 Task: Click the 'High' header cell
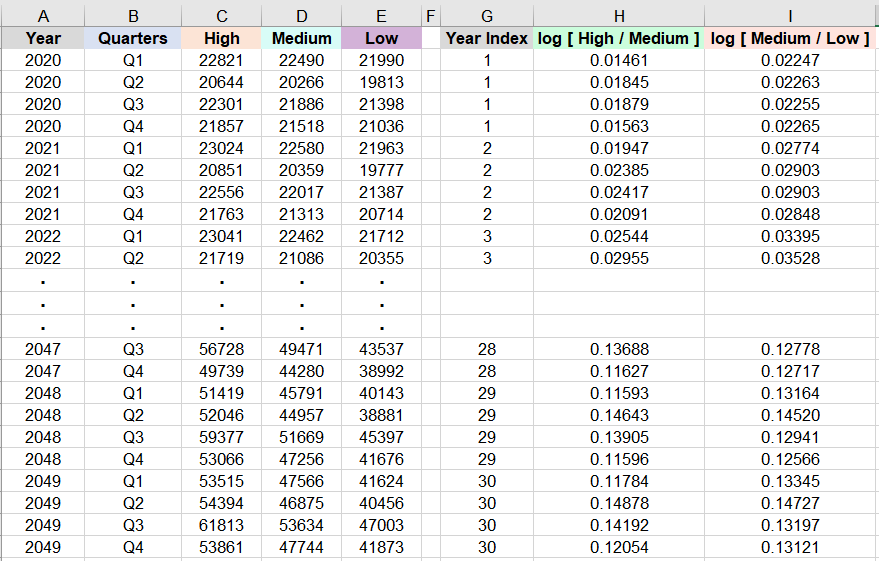[221, 38]
